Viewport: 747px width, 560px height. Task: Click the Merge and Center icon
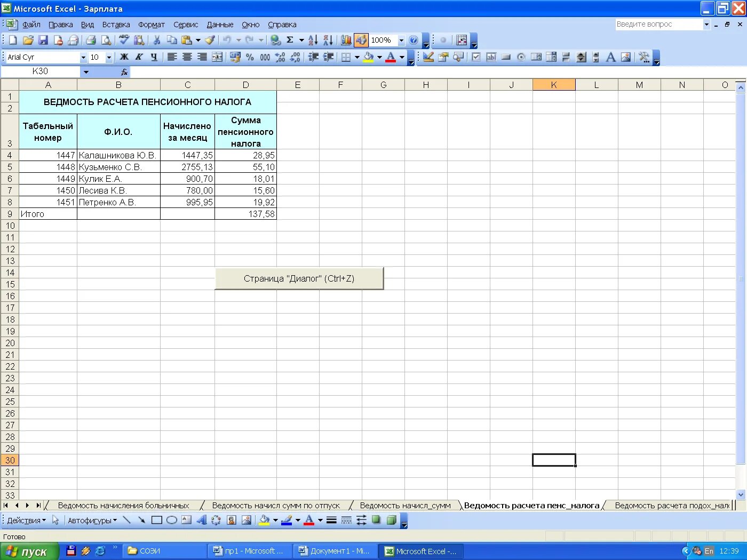217,57
